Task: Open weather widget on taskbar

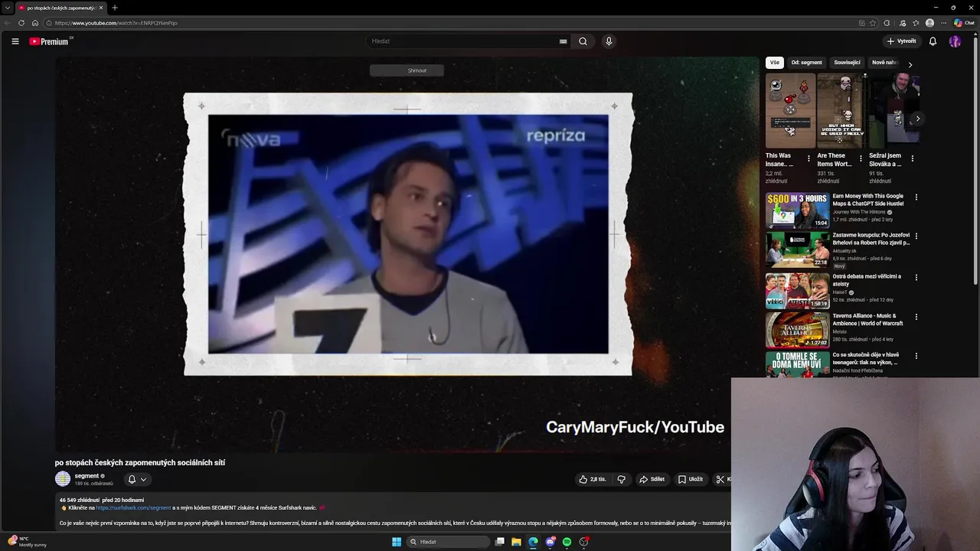Action: [29, 542]
